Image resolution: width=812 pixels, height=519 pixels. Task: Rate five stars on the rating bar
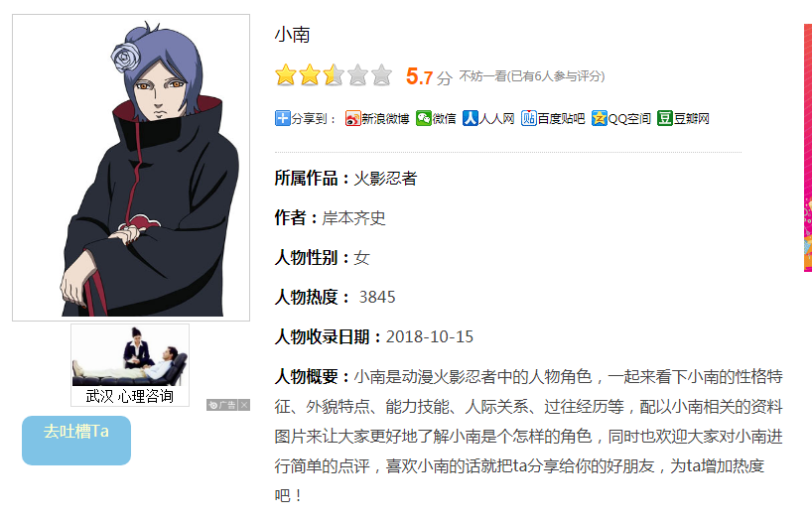coord(381,75)
